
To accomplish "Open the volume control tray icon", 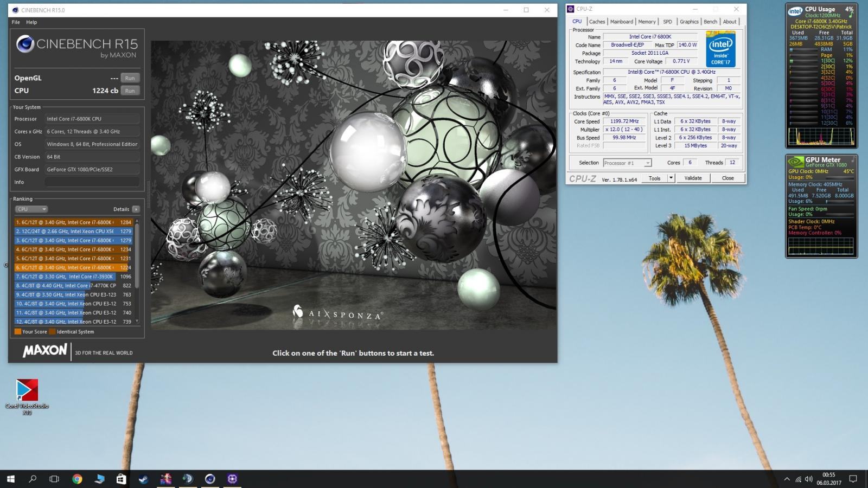I will pyautogui.click(x=809, y=479).
